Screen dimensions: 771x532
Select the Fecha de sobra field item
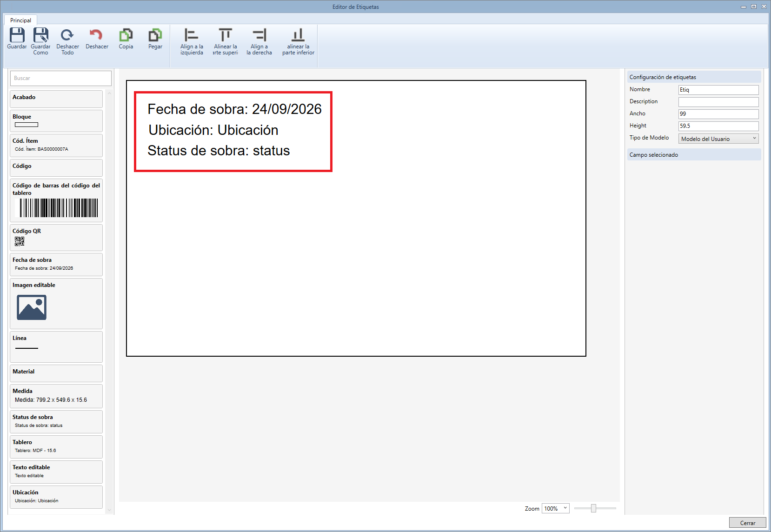coord(56,265)
